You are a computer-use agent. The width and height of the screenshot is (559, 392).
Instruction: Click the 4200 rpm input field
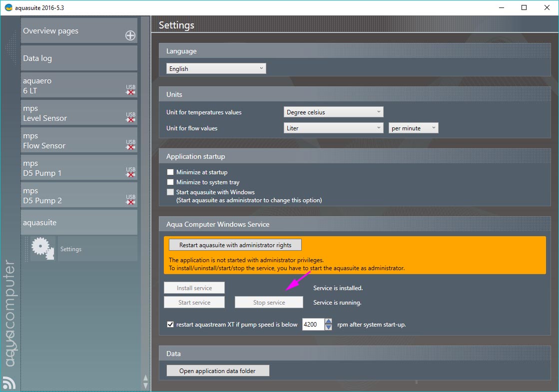tap(313, 325)
